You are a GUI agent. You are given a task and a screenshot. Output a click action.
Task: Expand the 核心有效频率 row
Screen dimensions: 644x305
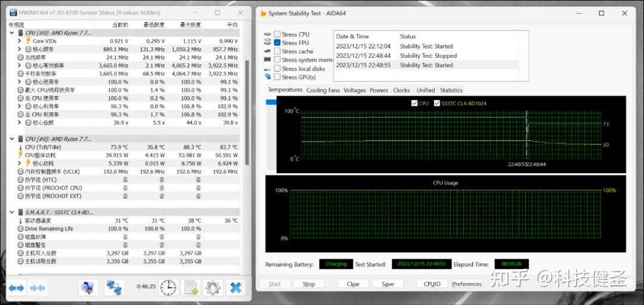19,66
